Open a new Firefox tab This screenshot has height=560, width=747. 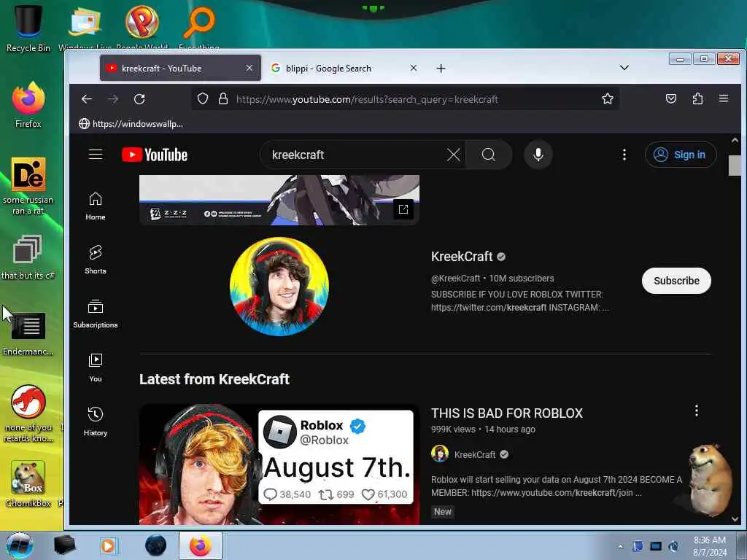(x=441, y=69)
